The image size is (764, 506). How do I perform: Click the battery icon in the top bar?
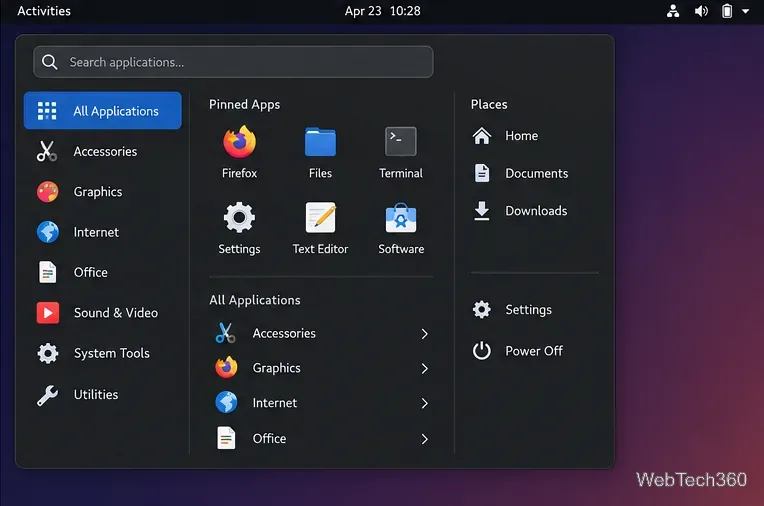pyautogui.click(x=726, y=11)
